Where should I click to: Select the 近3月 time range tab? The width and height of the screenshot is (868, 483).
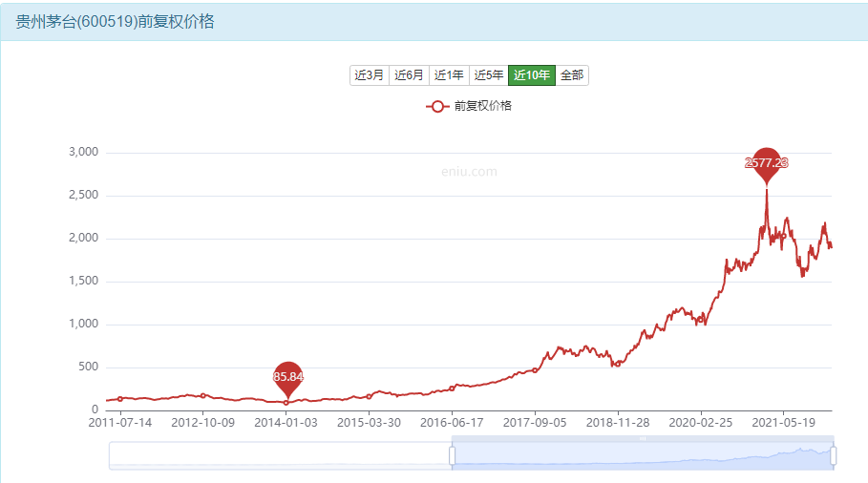click(x=370, y=75)
